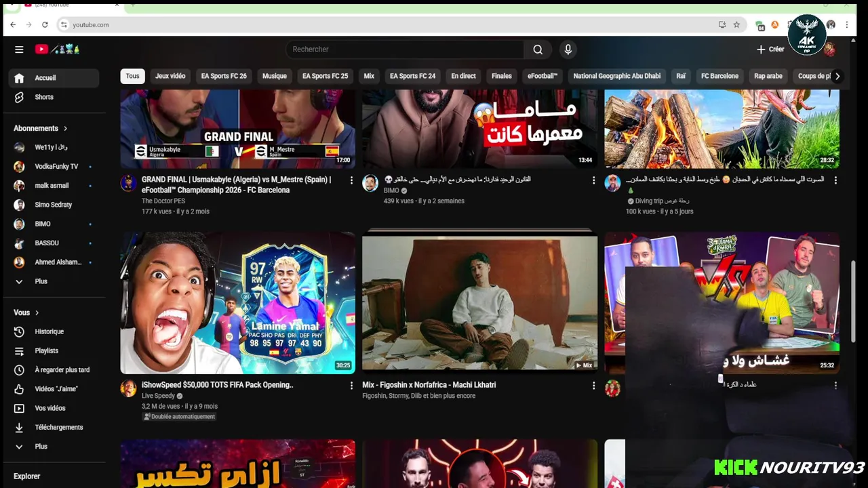
Task: Expand Plus under Téléchargements
Action: pos(54,447)
